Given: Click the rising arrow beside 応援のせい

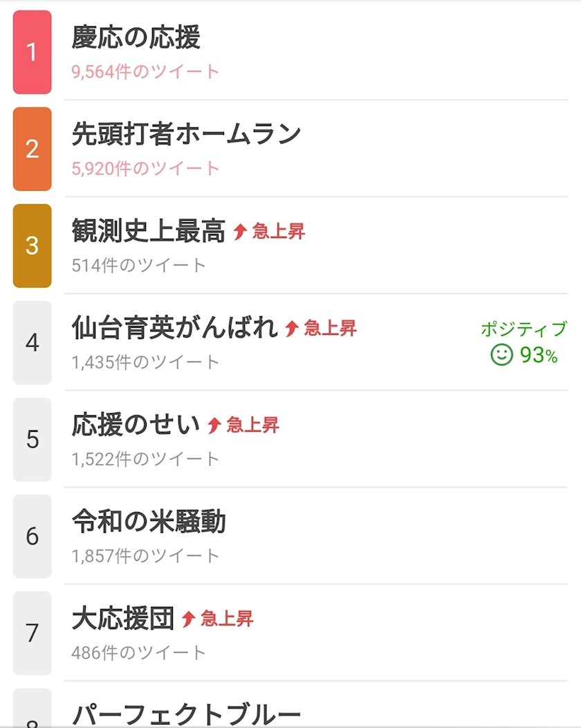Looking at the screenshot, I should 214,426.
